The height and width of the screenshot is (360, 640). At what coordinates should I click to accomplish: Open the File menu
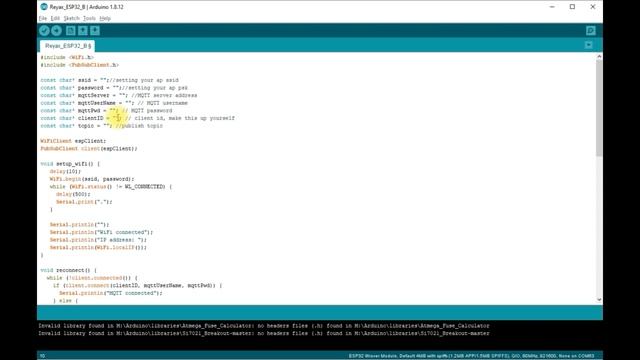click(42, 18)
